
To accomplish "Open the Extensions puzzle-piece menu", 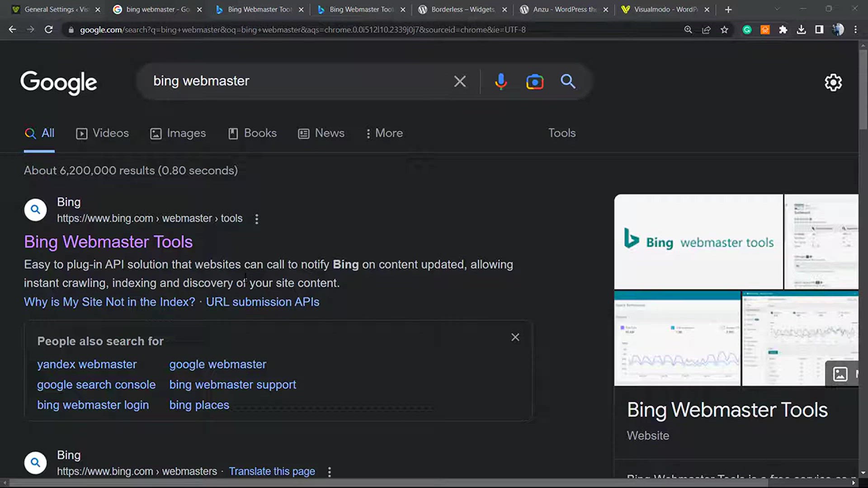I will pos(783,29).
